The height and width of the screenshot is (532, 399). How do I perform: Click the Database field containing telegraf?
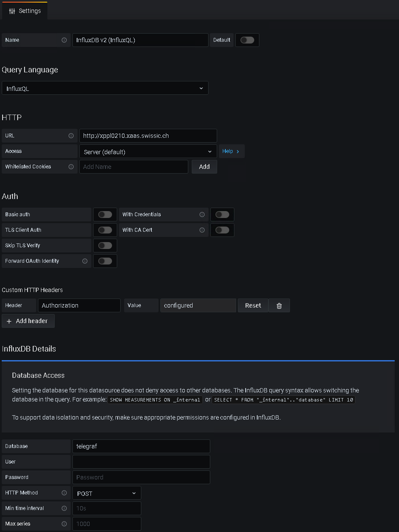click(x=141, y=446)
